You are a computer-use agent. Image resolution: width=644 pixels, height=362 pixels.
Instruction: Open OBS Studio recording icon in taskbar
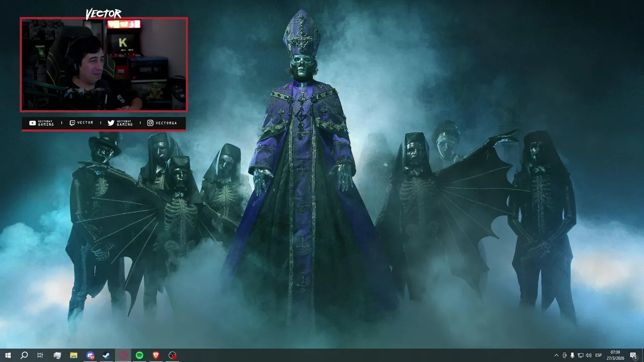[173, 355]
